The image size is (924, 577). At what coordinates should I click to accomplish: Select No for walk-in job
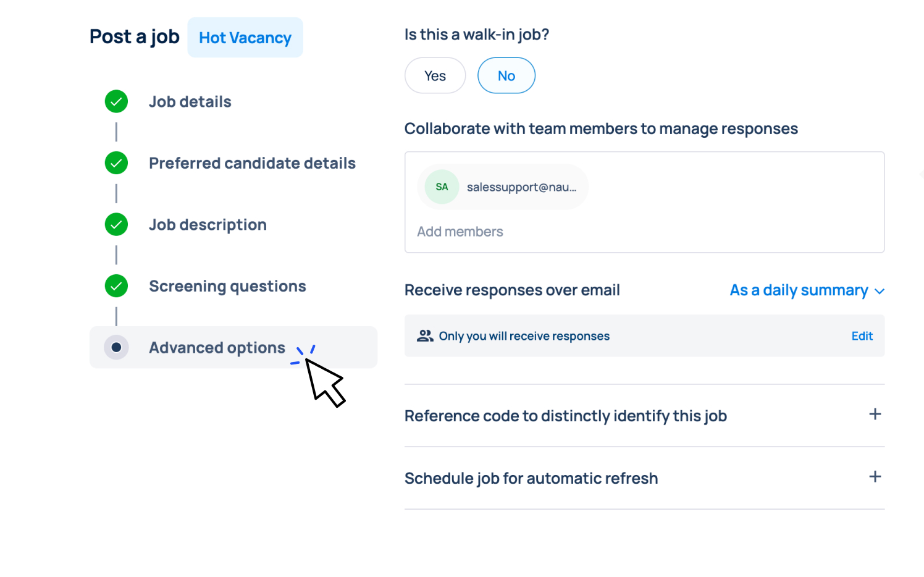pos(506,76)
